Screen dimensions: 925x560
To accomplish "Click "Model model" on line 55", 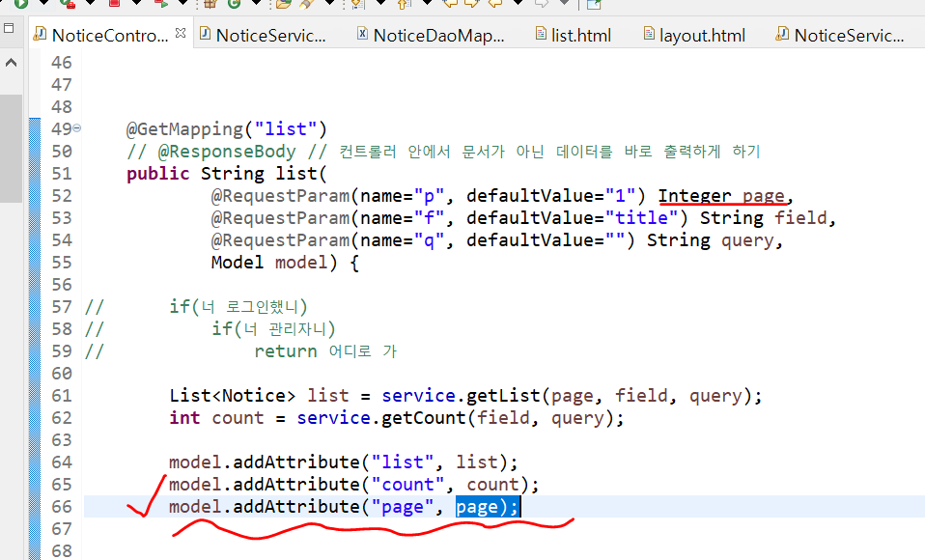I will 269,262.
